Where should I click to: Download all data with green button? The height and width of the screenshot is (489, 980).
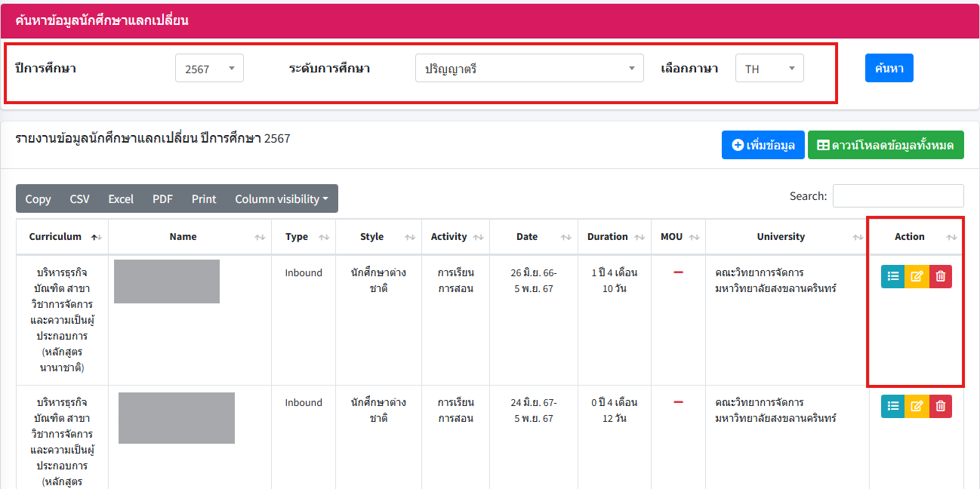pos(885,145)
